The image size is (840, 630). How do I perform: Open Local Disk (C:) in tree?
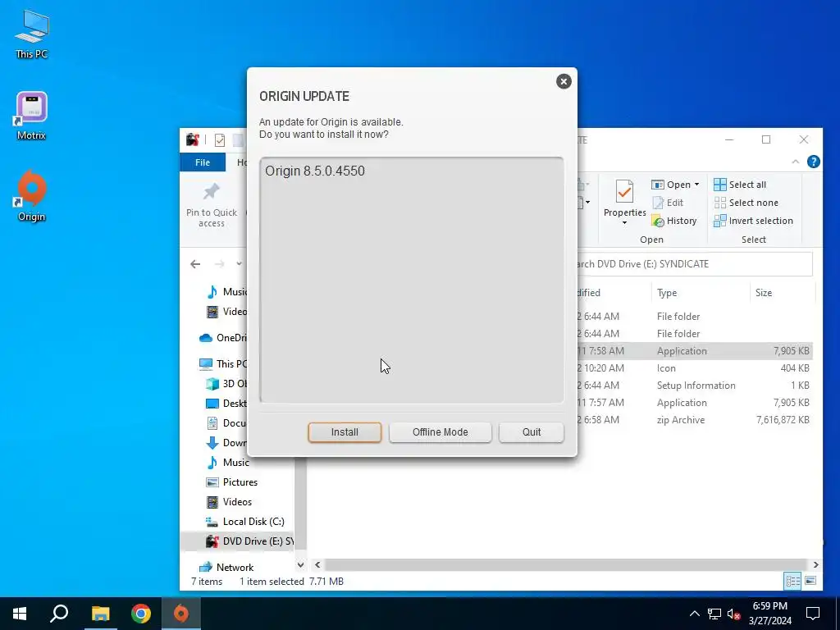click(244, 521)
